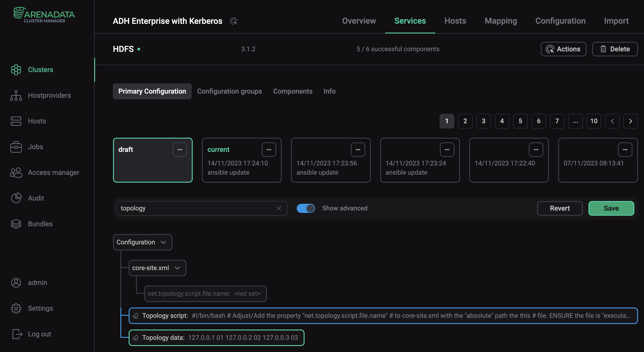
Task: Switch to the Services tab
Action: pyautogui.click(x=410, y=21)
